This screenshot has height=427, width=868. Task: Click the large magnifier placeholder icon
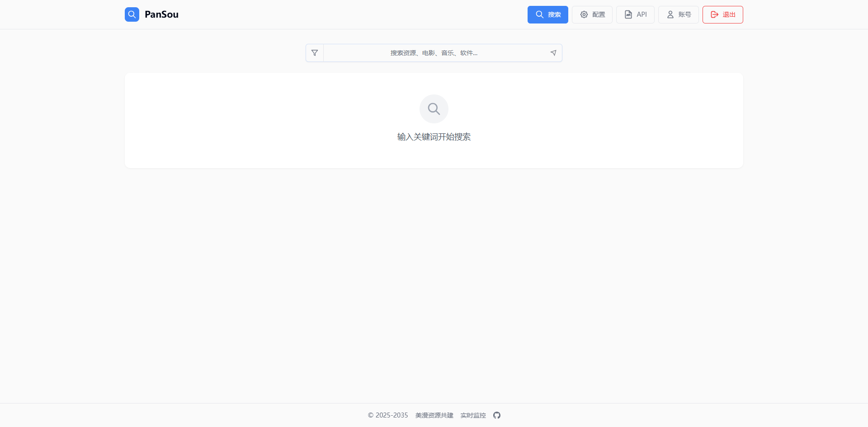(x=434, y=109)
